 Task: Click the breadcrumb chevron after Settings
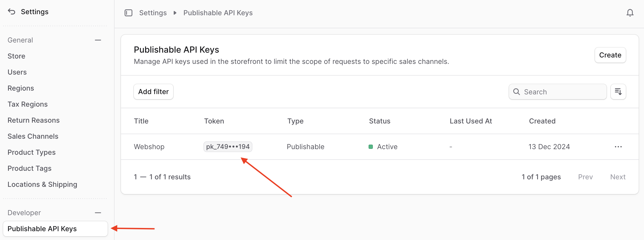coord(175,13)
